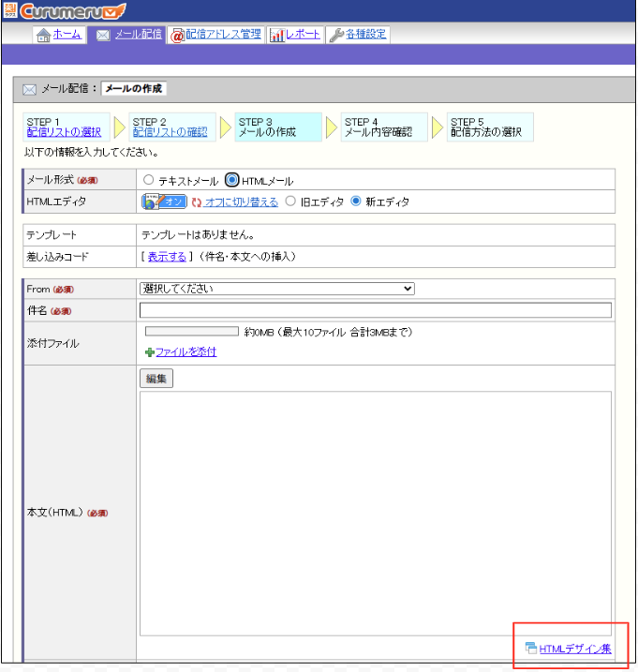Click the envelope icon for メール配信

103,35
